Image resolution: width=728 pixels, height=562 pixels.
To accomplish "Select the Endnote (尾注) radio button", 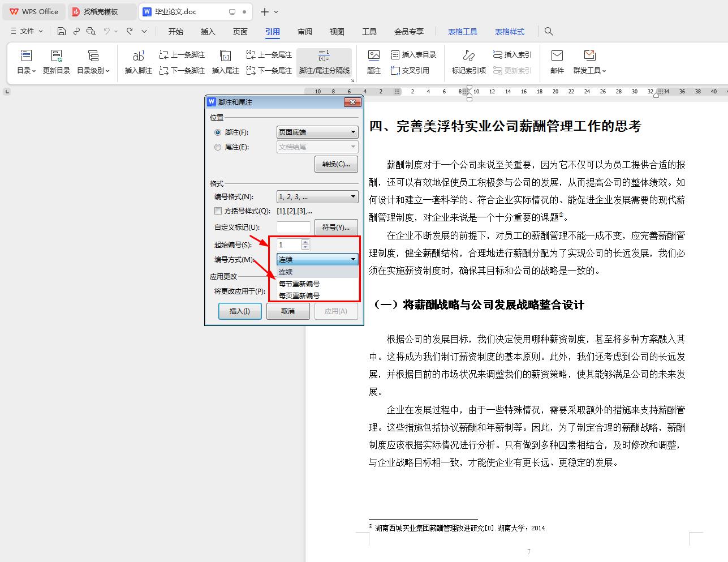I will pos(218,147).
